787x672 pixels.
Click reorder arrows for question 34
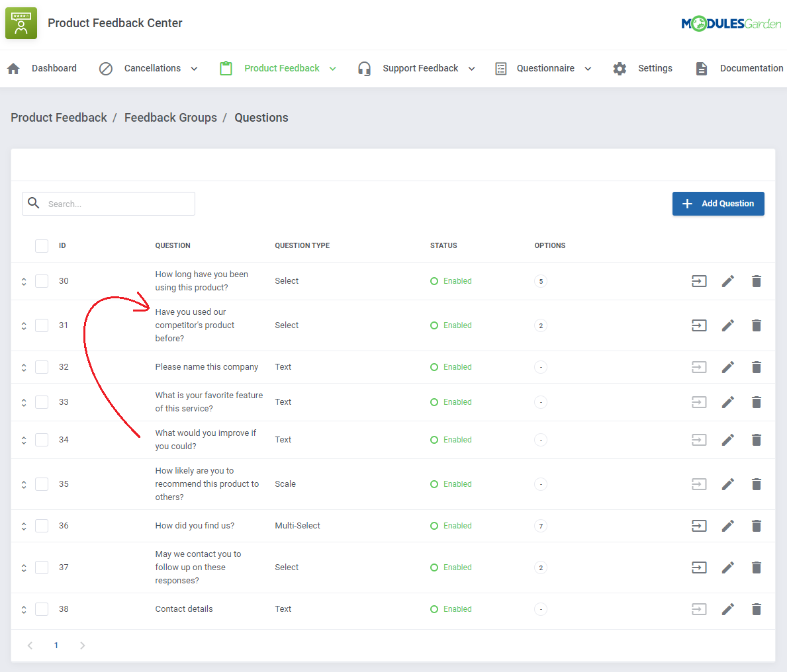tap(24, 441)
